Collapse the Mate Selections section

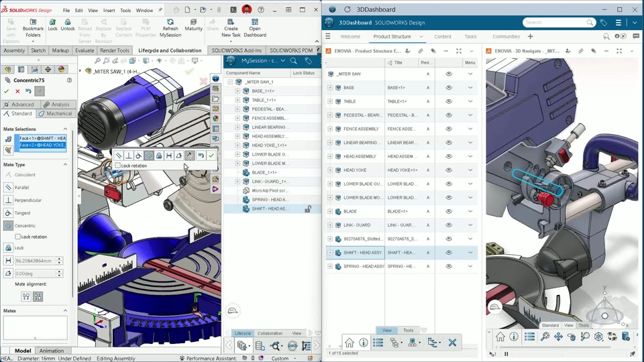65,129
